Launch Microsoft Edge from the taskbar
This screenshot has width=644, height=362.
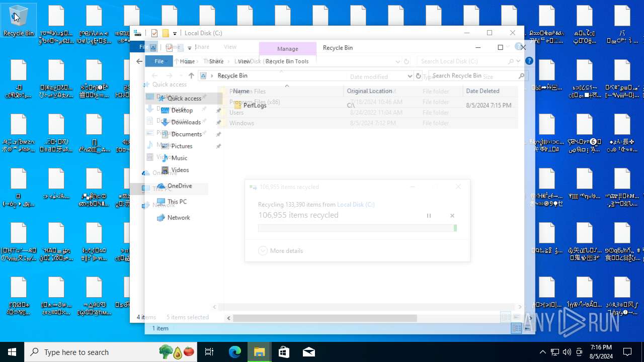(x=235, y=352)
